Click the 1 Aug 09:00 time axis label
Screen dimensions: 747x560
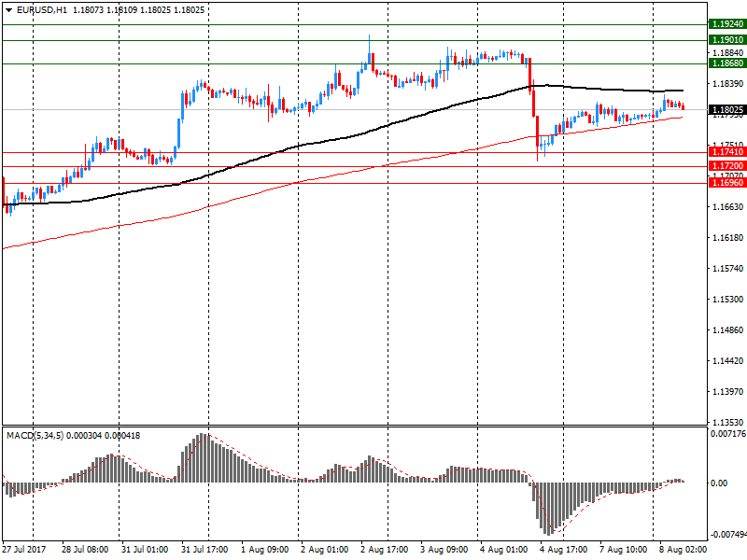click(x=264, y=550)
